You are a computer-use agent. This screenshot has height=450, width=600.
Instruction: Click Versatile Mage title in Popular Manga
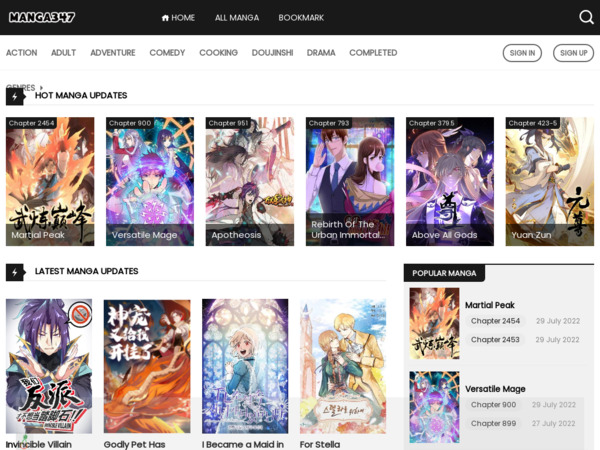click(x=495, y=389)
